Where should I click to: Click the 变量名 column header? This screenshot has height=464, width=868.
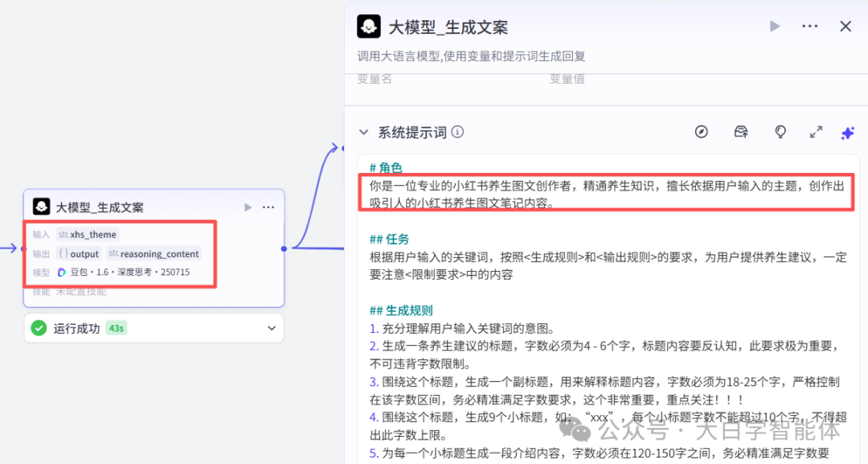pos(375,79)
